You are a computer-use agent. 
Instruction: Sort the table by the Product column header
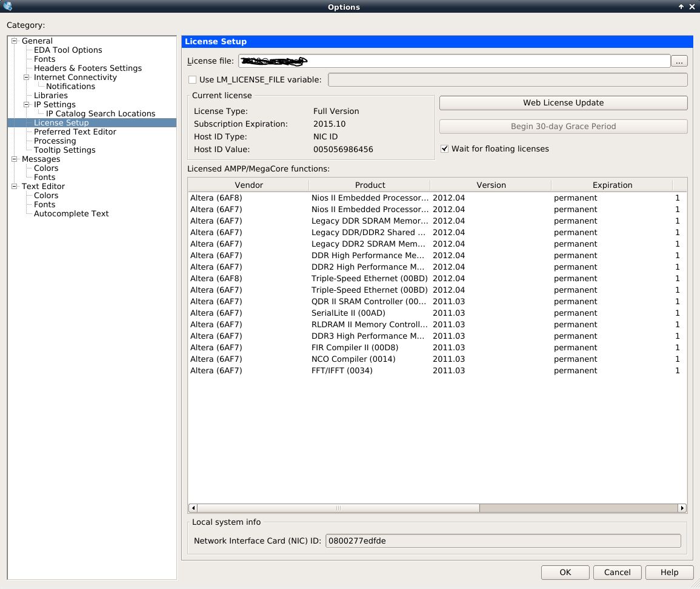pyautogui.click(x=370, y=185)
